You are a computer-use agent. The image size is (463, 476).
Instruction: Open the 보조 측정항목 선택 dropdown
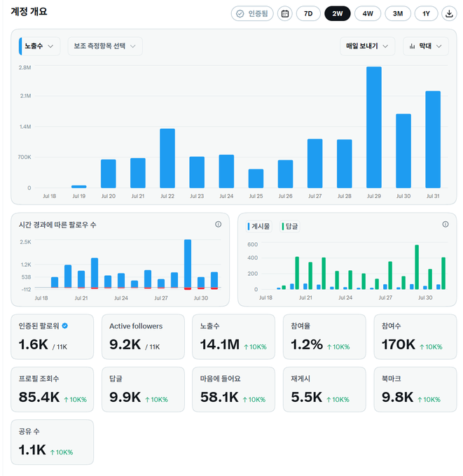pyautogui.click(x=105, y=46)
